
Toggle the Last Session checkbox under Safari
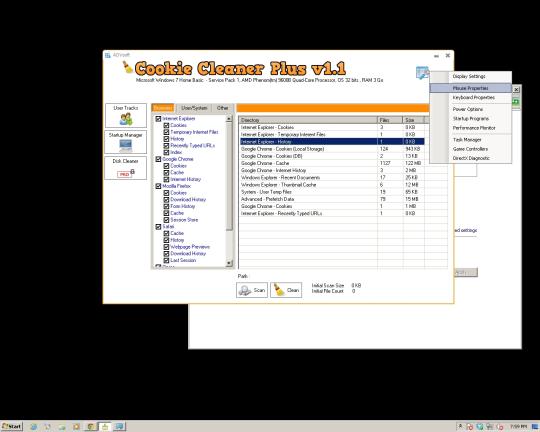[166, 260]
